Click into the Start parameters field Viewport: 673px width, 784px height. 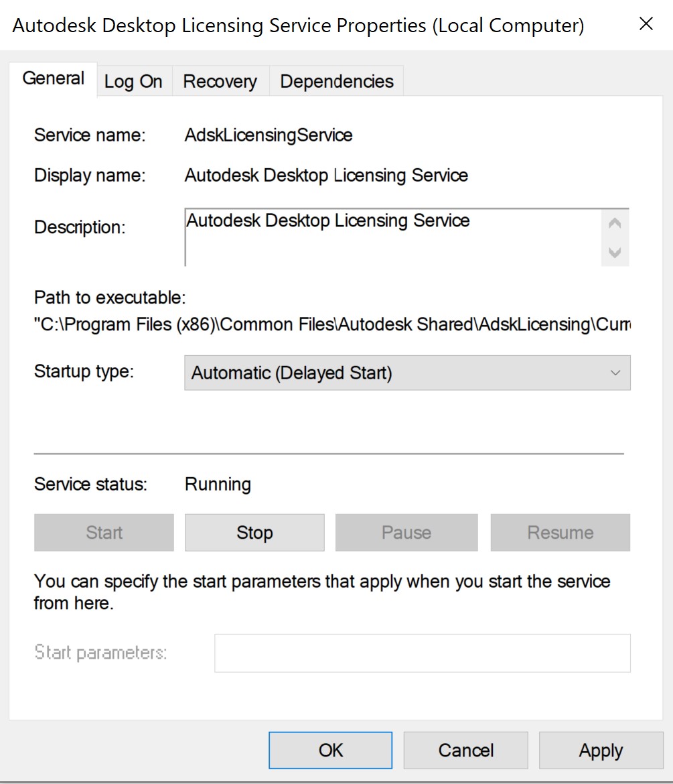coord(422,653)
